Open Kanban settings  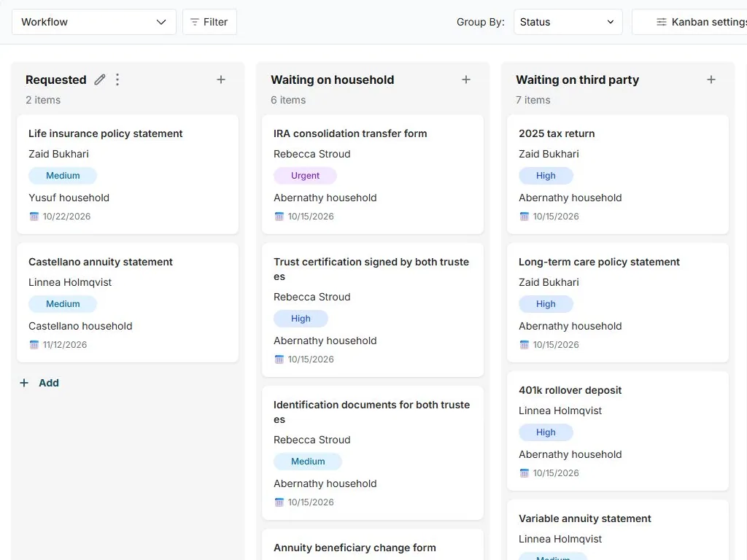coord(689,22)
